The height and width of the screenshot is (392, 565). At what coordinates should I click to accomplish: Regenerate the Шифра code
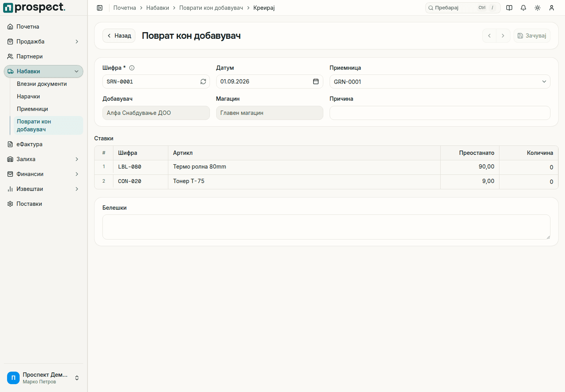pos(203,82)
